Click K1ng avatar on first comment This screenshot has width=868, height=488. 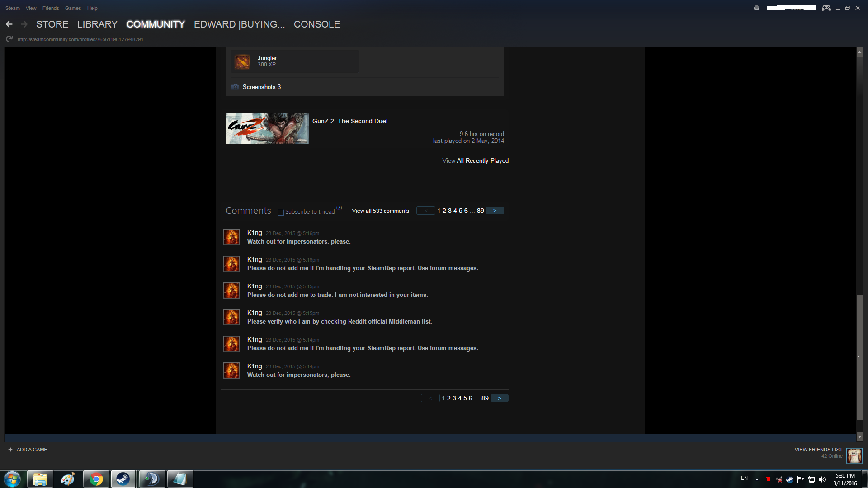point(231,237)
